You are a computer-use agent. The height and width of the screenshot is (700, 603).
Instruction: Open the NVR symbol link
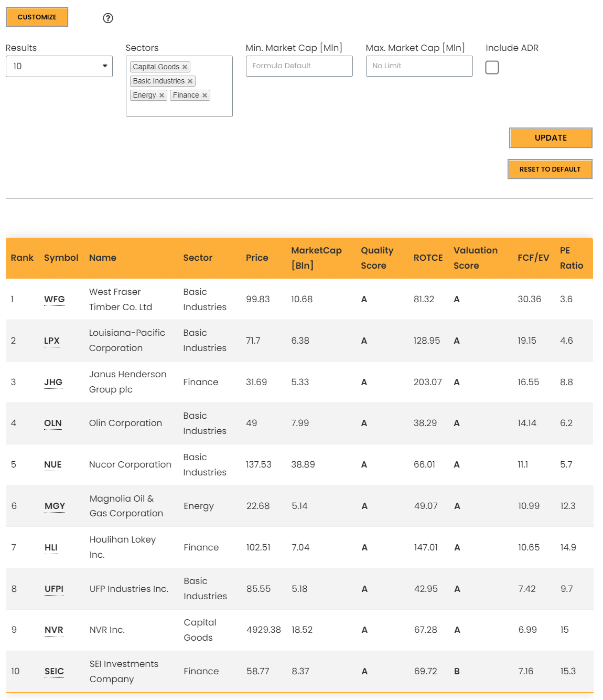click(54, 630)
